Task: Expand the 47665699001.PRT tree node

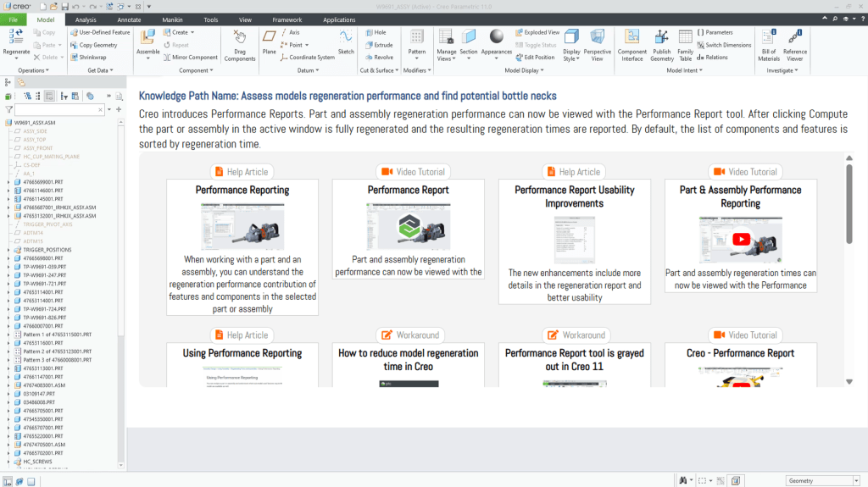Action: point(8,182)
